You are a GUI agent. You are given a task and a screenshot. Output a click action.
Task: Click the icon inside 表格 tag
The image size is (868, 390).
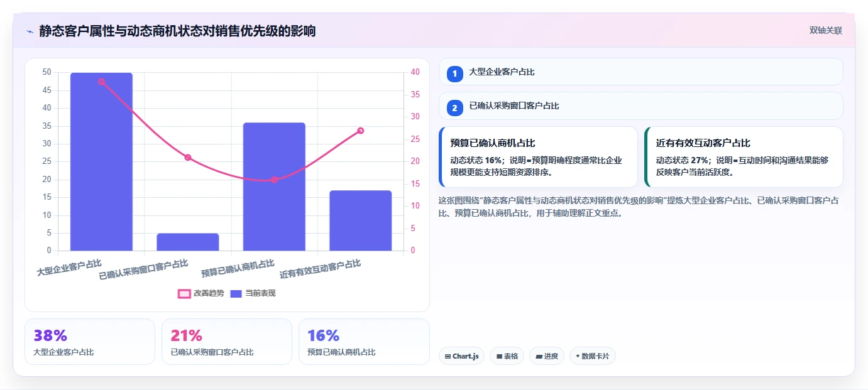click(x=499, y=356)
